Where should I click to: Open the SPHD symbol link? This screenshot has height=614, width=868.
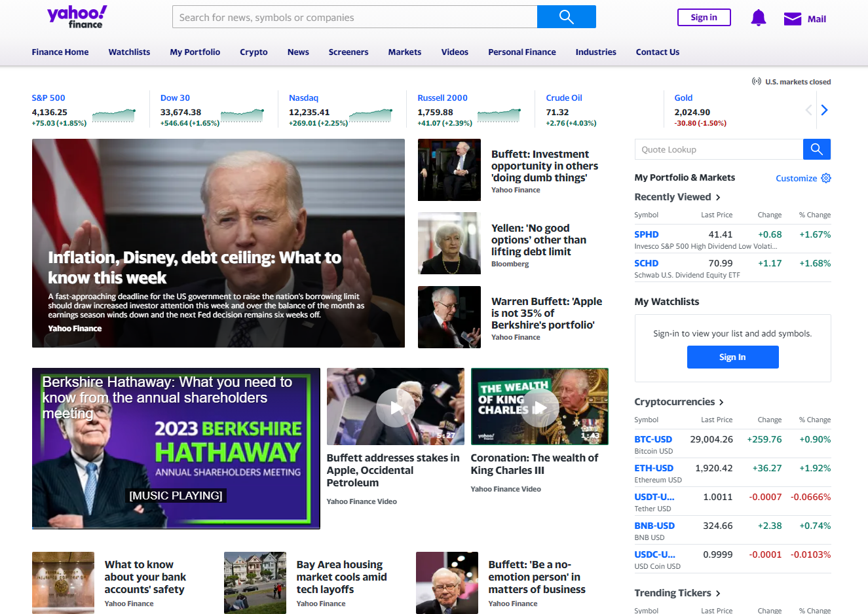pyautogui.click(x=646, y=234)
